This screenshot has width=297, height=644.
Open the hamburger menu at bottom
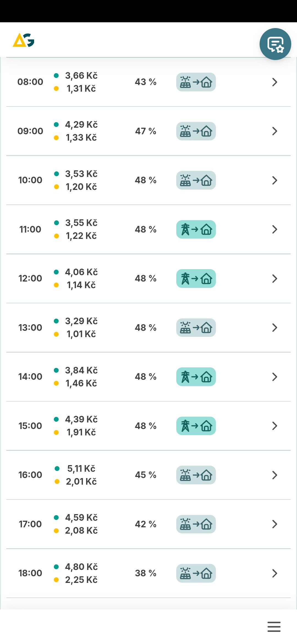point(274,627)
